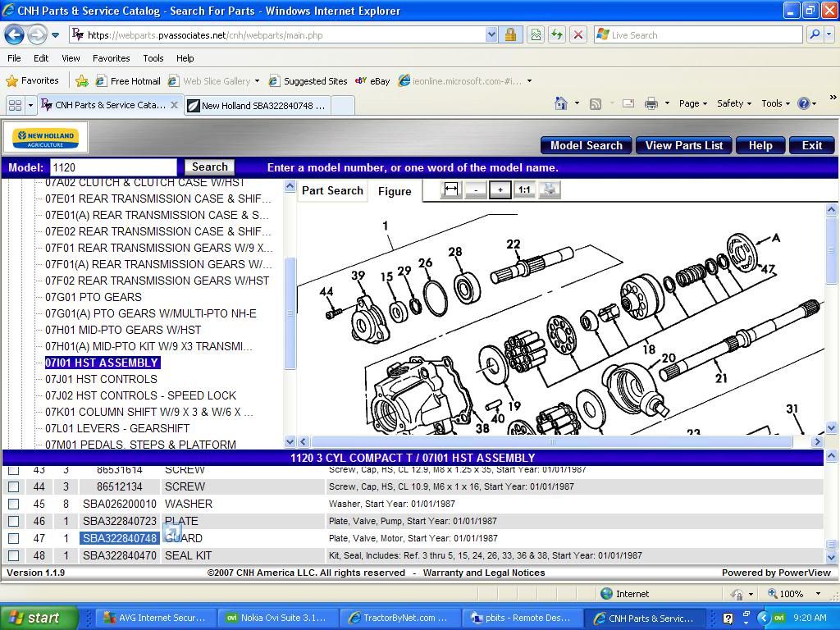The width and height of the screenshot is (840, 630).
Task: Open the address bar history dropdown
Action: pos(491,35)
